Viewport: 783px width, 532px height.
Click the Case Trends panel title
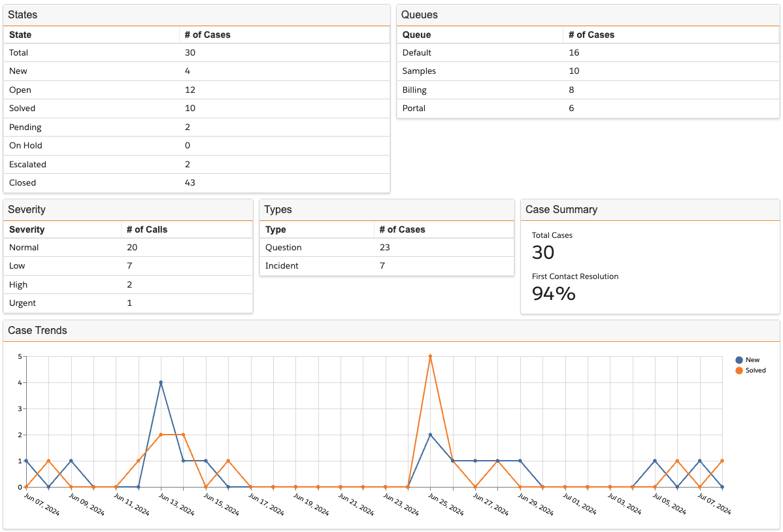[37, 331]
